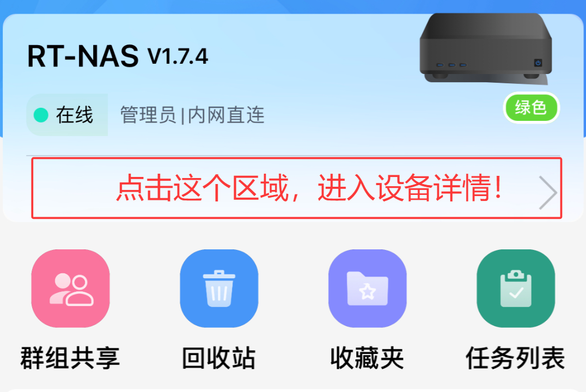Viewport: 586px width, 392px height.
Task: Open the 任务列表 text label
Action: (515, 358)
